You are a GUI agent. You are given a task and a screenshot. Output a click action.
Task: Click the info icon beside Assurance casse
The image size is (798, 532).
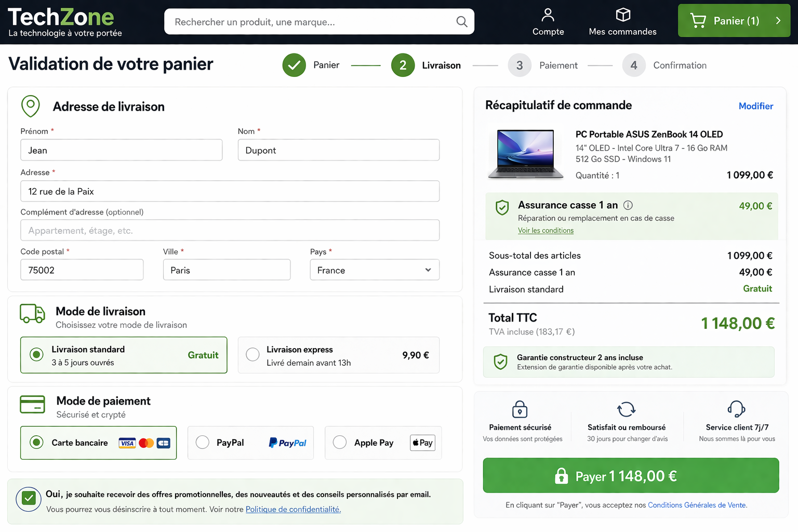pyautogui.click(x=628, y=205)
